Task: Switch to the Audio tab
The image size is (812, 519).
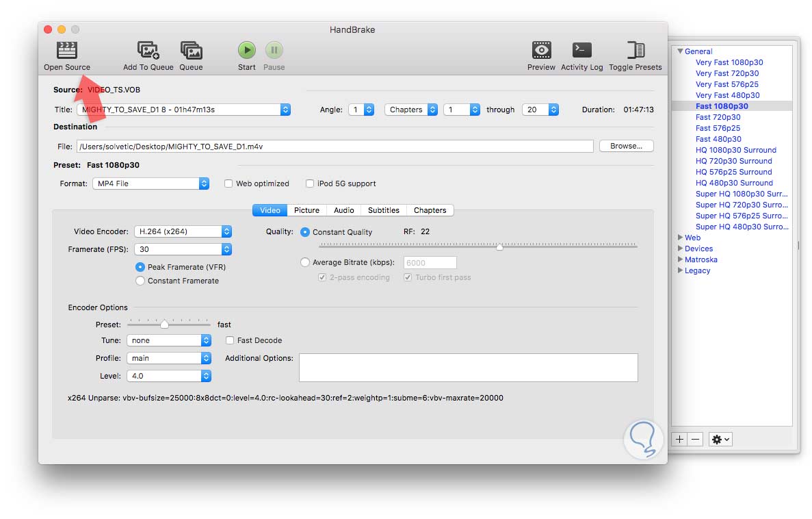Action: pyautogui.click(x=344, y=210)
